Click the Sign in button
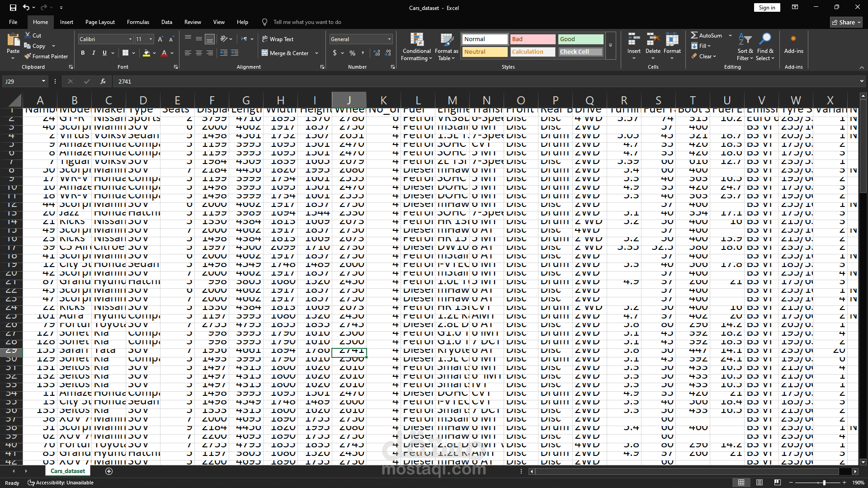Viewport: 868px width, 488px height. [767, 8]
